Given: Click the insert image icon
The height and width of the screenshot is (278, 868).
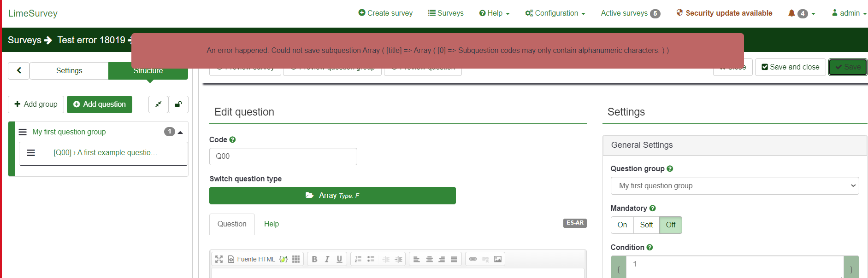Looking at the screenshot, I should click(498, 259).
